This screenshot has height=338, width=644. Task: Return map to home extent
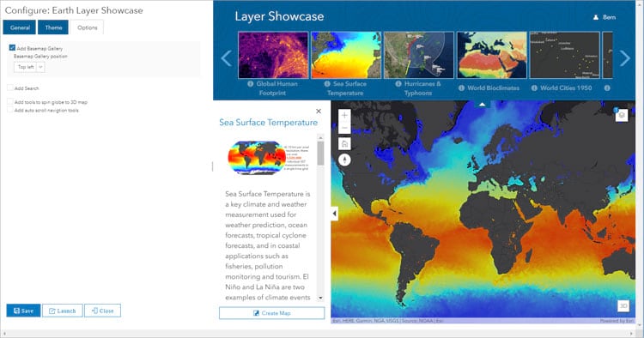click(344, 143)
